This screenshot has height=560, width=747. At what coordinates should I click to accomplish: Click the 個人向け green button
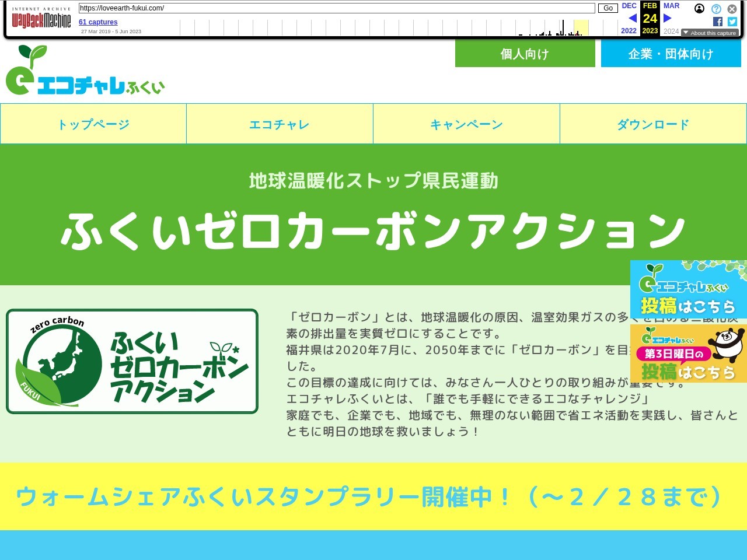point(525,54)
